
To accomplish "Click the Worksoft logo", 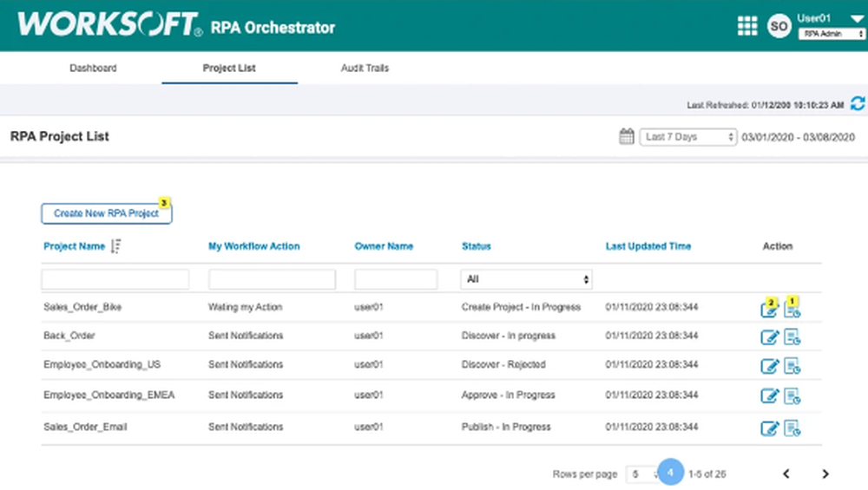I will click(x=109, y=24).
